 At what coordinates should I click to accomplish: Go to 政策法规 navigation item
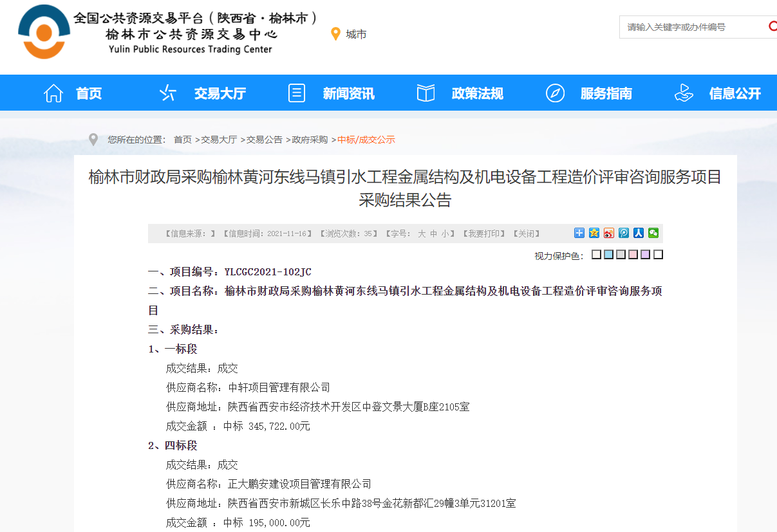coord(460,93)
